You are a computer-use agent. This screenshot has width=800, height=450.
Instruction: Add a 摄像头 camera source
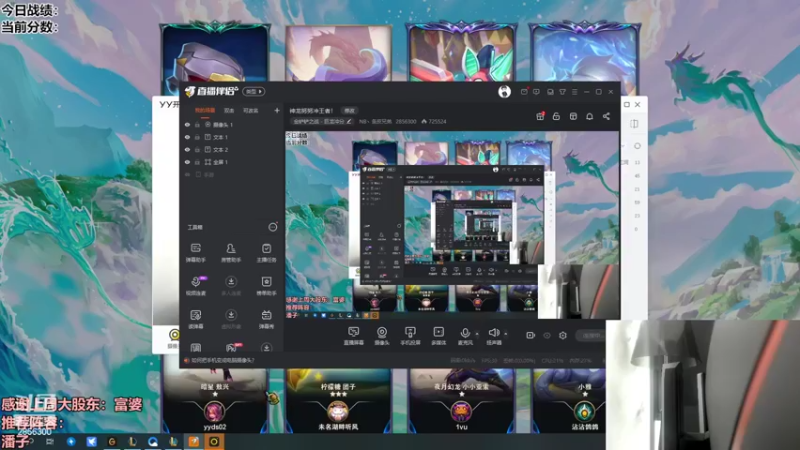pos(382,336)
